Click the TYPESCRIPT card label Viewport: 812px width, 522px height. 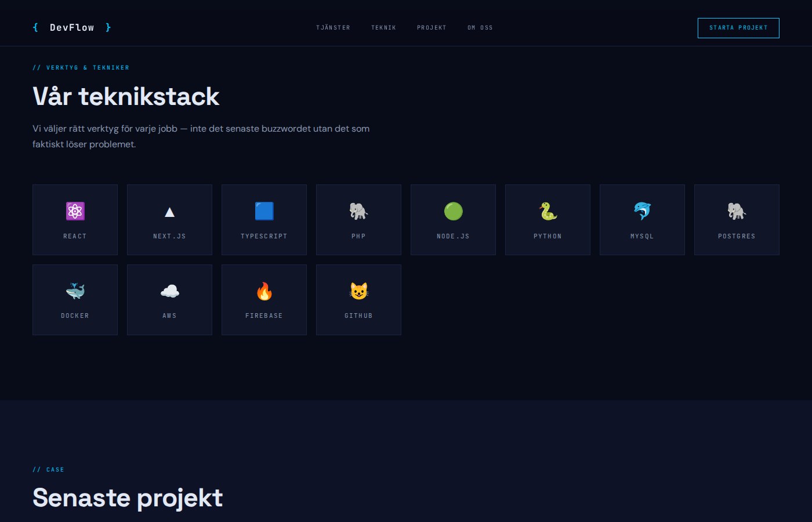click(x=264, y=236)
